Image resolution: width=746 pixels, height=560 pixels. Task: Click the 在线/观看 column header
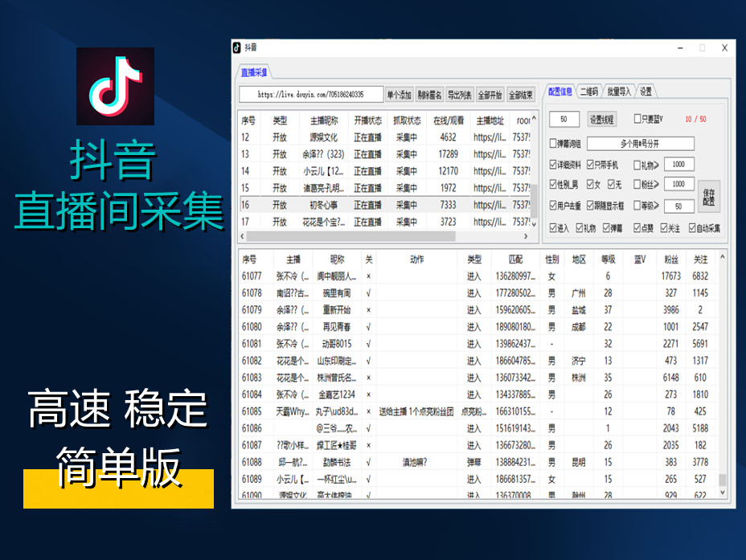point(449,121)
